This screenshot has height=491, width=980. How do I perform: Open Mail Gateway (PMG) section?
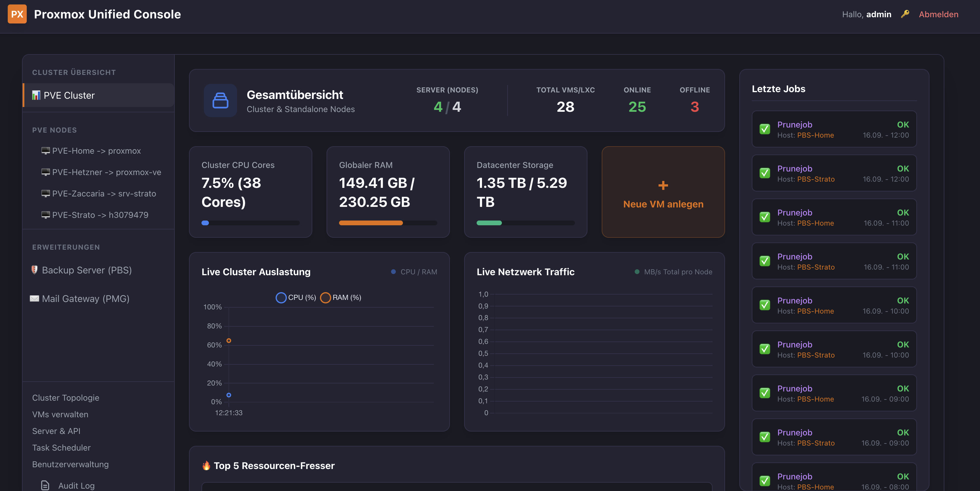click(x=80, y=298)
